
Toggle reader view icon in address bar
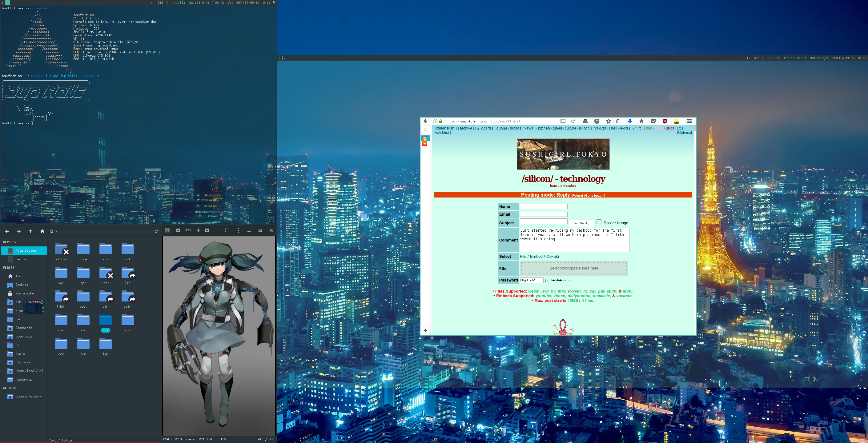pyautogui.click(x=563, y=121)
